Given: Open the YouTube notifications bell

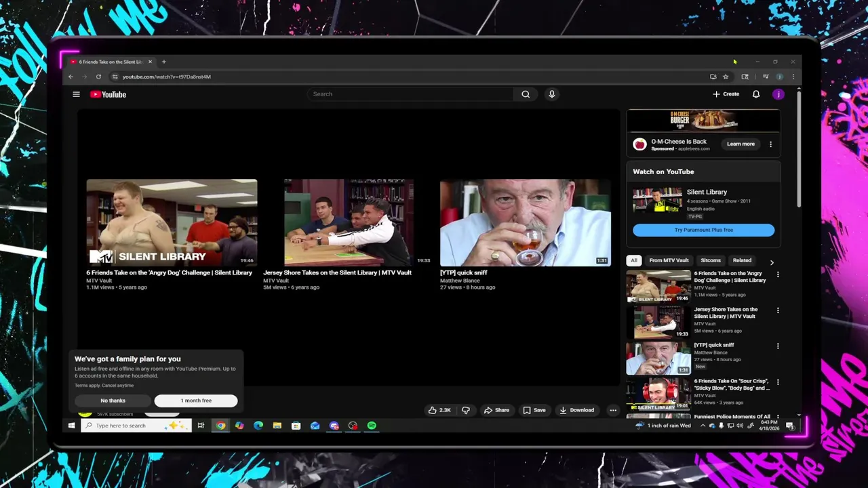Looking at the screenshot, I should point(756,94).
